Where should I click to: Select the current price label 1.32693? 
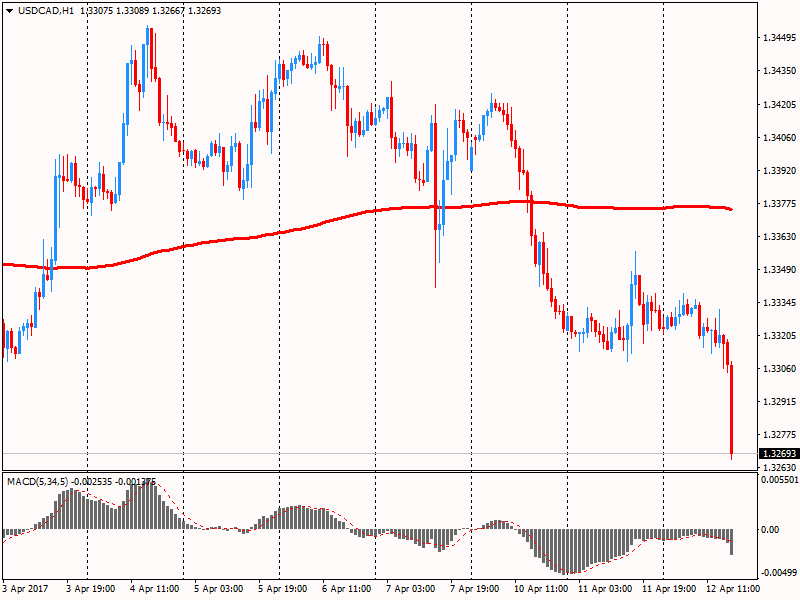779,454
